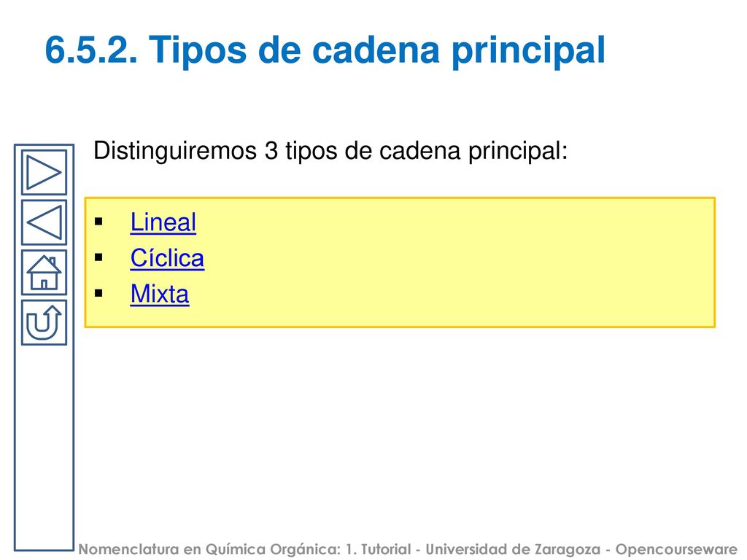The width and height of the screenshot is (747, 560).
Task: Click the section number 6.5.2. in title
Action: click(91, 50)
